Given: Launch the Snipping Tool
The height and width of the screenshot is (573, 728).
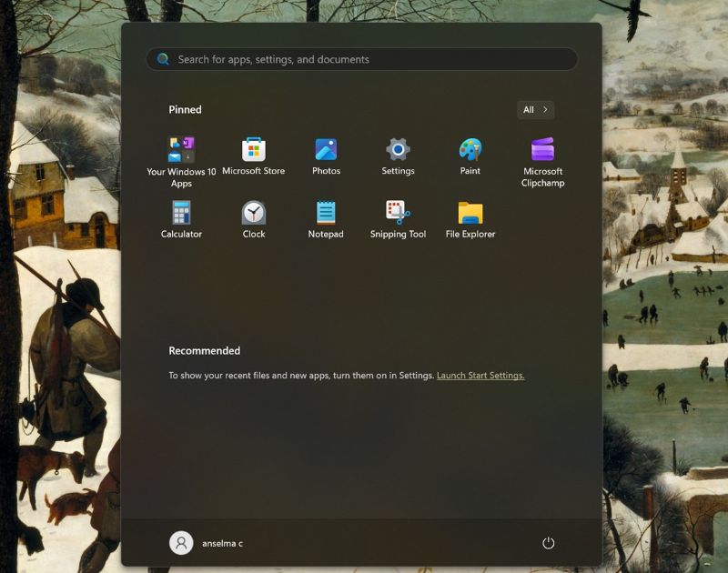Looking at the screenshot, I should click(x=398, y=219).
